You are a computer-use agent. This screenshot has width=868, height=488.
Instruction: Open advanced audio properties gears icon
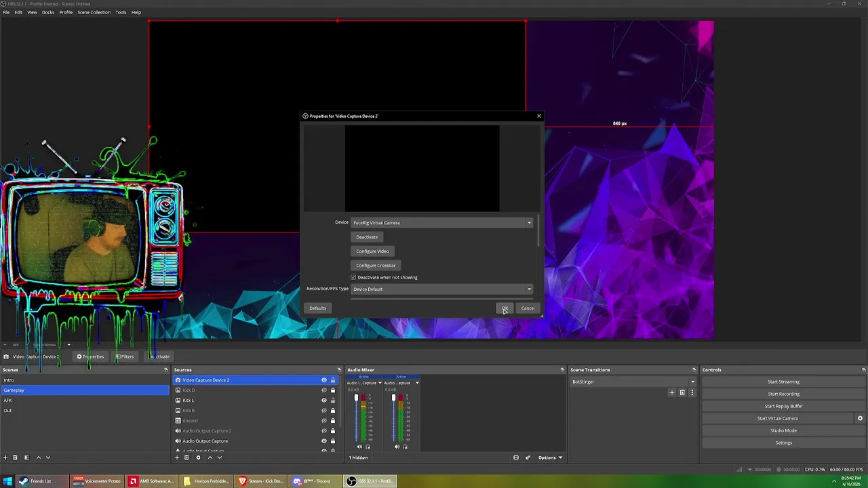pos(528,457)
